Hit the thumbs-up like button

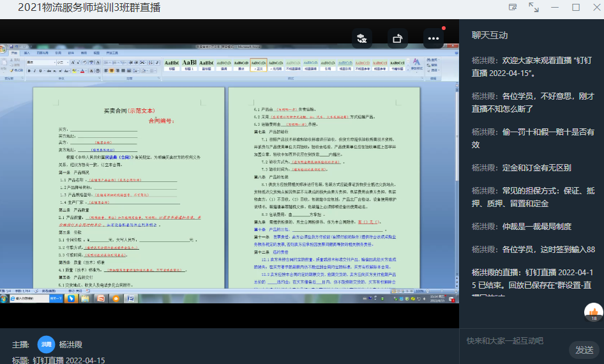pyautogui.click(x=593, y=312)
